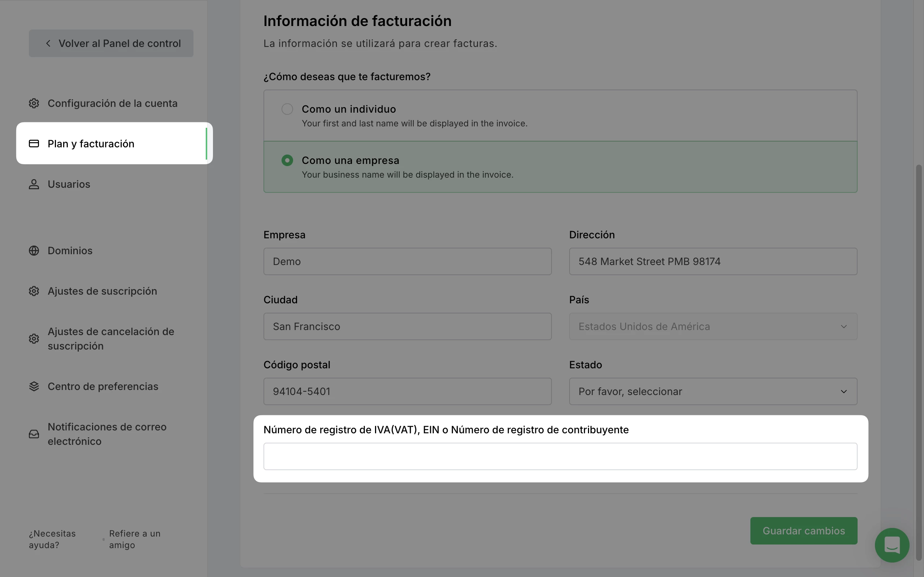
Task: Open the live chat bubble widget
Action: [892, 545]
